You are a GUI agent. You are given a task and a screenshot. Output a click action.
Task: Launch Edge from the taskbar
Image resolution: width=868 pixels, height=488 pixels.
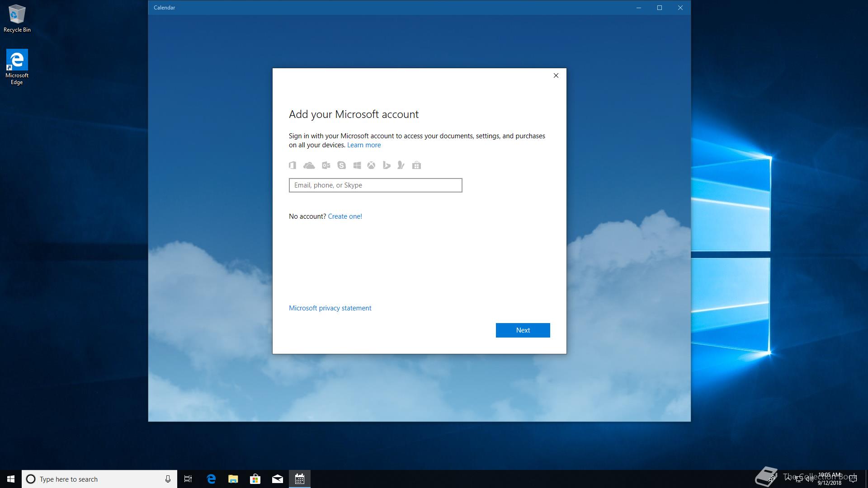point(211,479)
